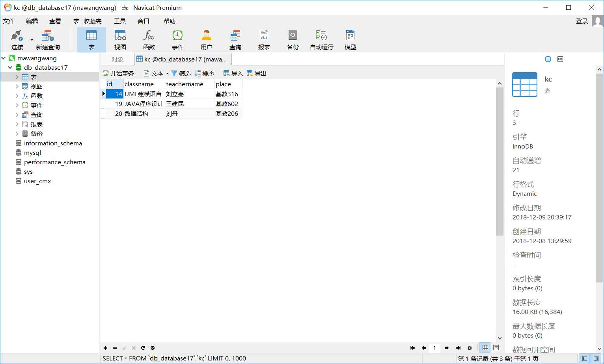Expand the 函数 tree node
Screen dimensions: 604x364
[17, 96]
